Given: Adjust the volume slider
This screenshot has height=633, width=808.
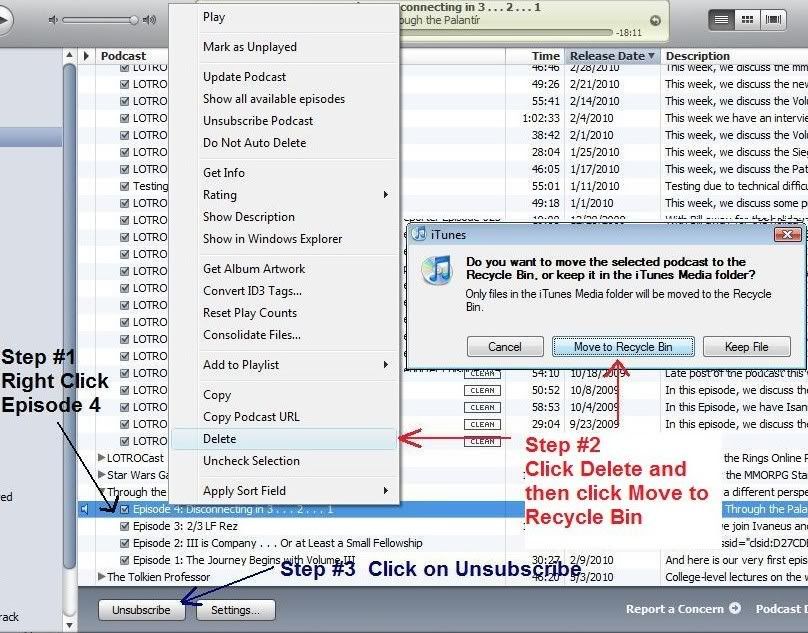Looking at the screenshot, I should (102, 20).
